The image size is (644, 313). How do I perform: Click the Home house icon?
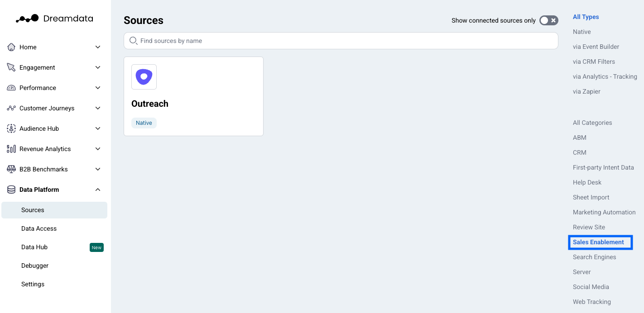click(11, 47)
